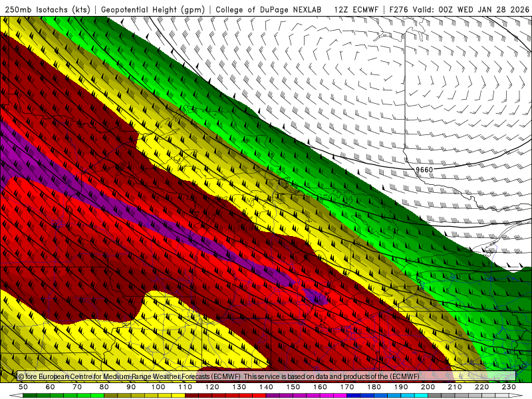532x399 pixels.
Task: Click the 170 label on the color scale
Action: [x=346, y=387]
